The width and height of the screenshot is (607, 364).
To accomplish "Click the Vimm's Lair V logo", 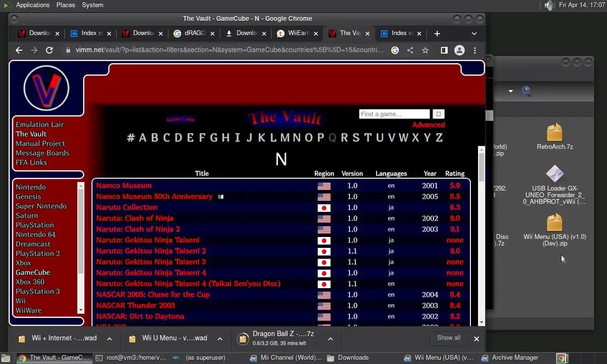I will (46, 89).
